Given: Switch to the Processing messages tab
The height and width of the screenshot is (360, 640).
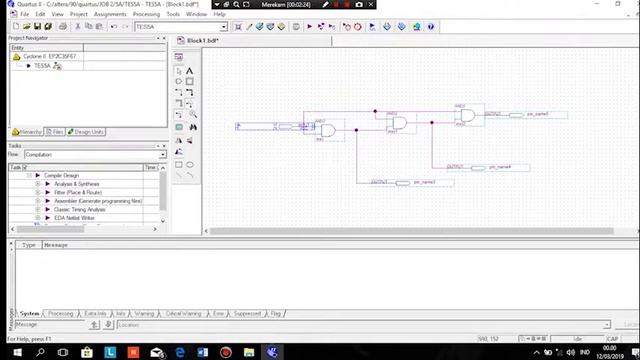Looking at the screenshot, I should (60, 313).
